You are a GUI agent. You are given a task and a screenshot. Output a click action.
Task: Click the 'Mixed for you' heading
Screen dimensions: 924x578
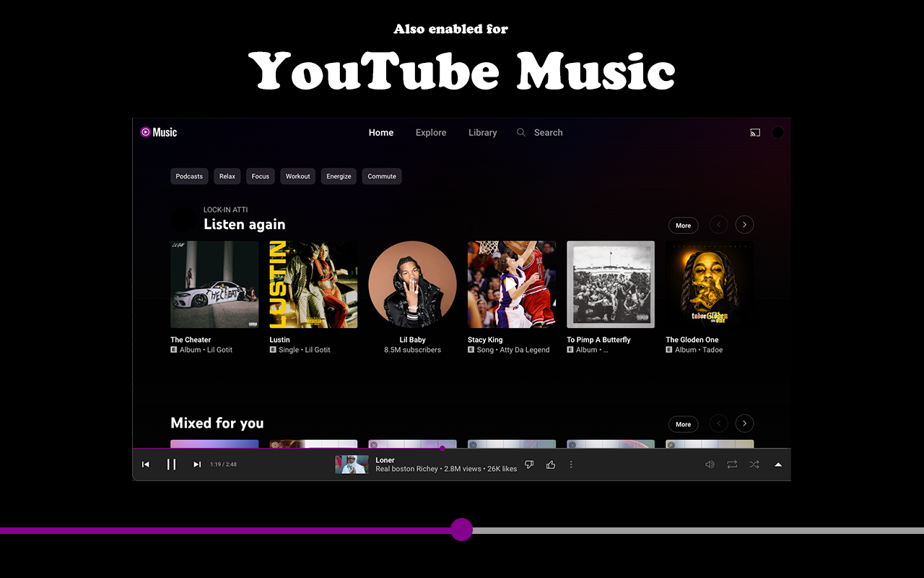217,423
